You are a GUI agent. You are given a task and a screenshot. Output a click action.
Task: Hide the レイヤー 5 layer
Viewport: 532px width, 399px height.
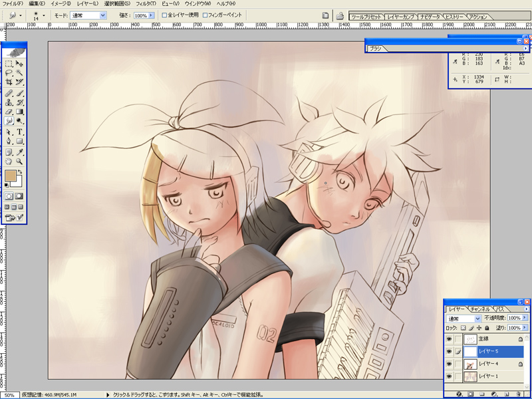pos(450,352)
